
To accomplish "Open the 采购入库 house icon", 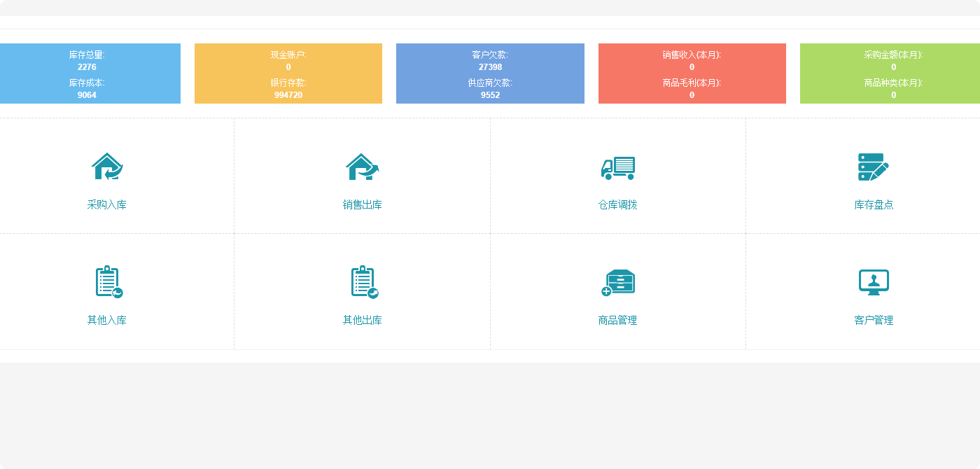I will click(x=107, y=167).
